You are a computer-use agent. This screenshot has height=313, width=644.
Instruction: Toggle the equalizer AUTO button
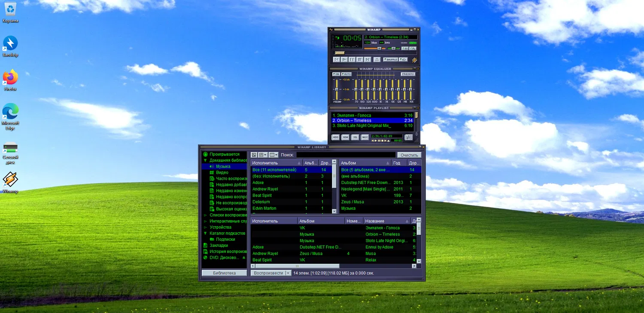tap(346, 74)
